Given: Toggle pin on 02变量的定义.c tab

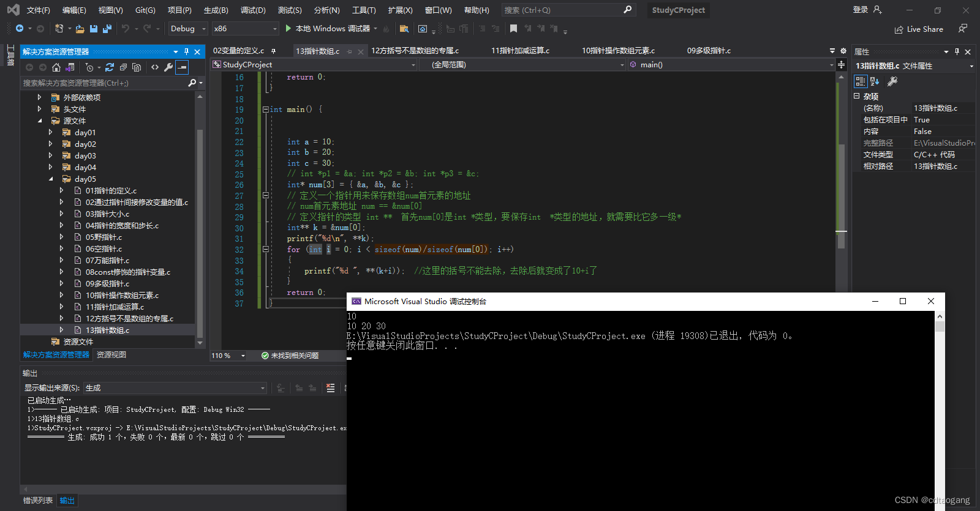Looking at the screenshot, I should pos(273,51).
